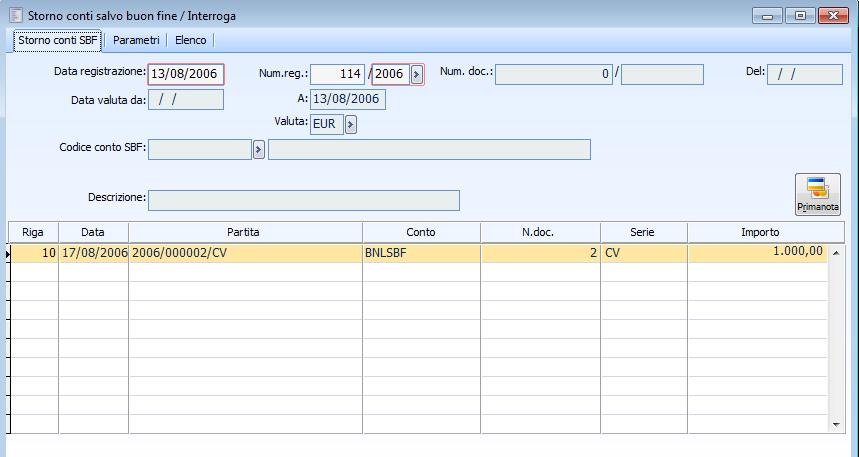Screen dimensions: 859x457
Task: Click the Num. doc. number field
Action: (554, 74)
